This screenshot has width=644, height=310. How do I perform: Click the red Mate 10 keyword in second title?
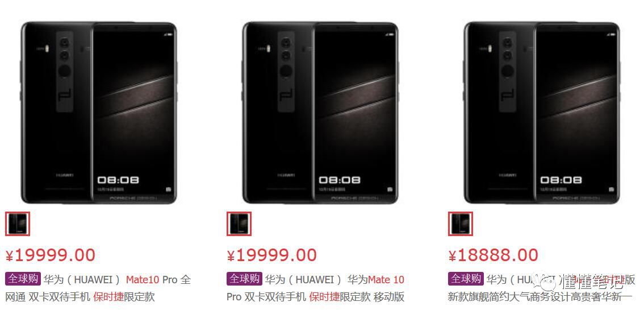point(386,280)
